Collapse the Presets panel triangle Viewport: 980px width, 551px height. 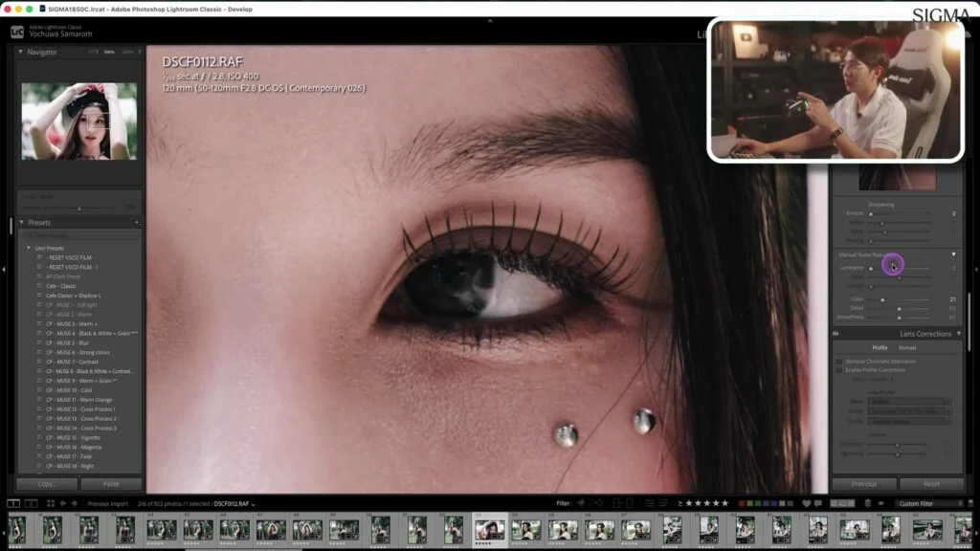(21, 222)
